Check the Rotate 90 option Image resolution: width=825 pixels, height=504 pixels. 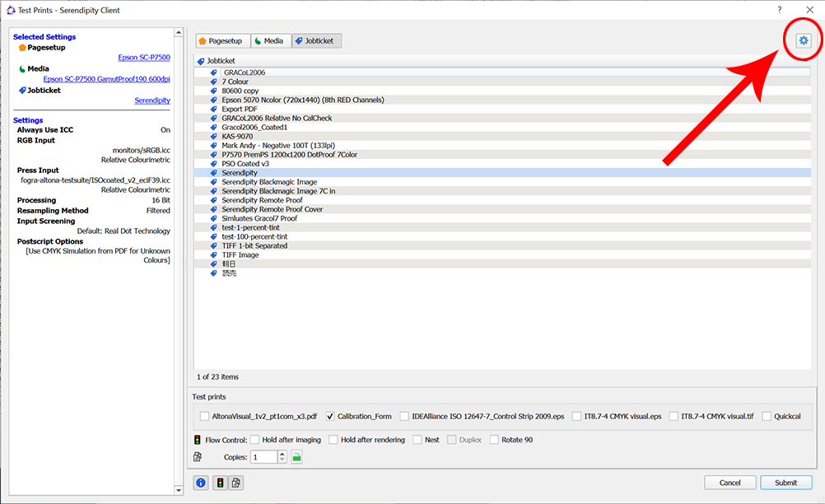pos(493,440)
